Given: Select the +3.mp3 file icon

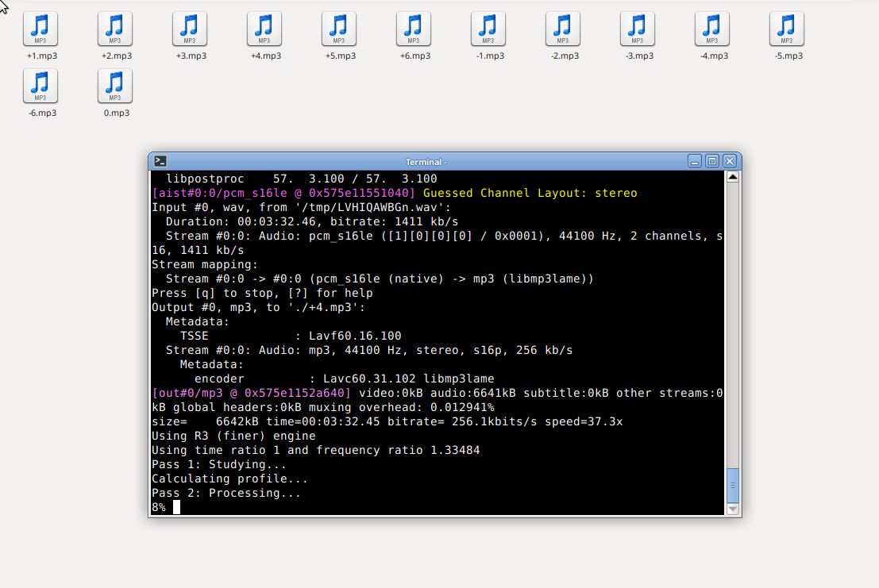Looking at the screenshot, I should point(190,29).
